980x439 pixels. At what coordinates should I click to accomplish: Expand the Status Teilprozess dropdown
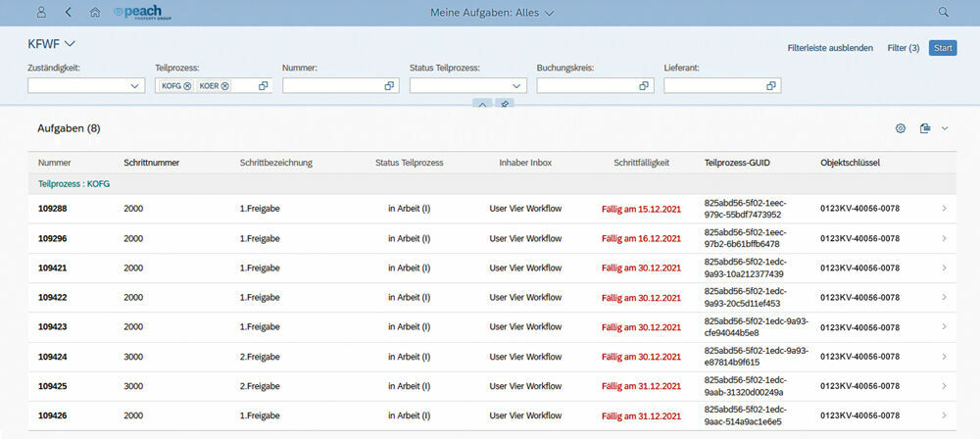click(x=517, y=86)
